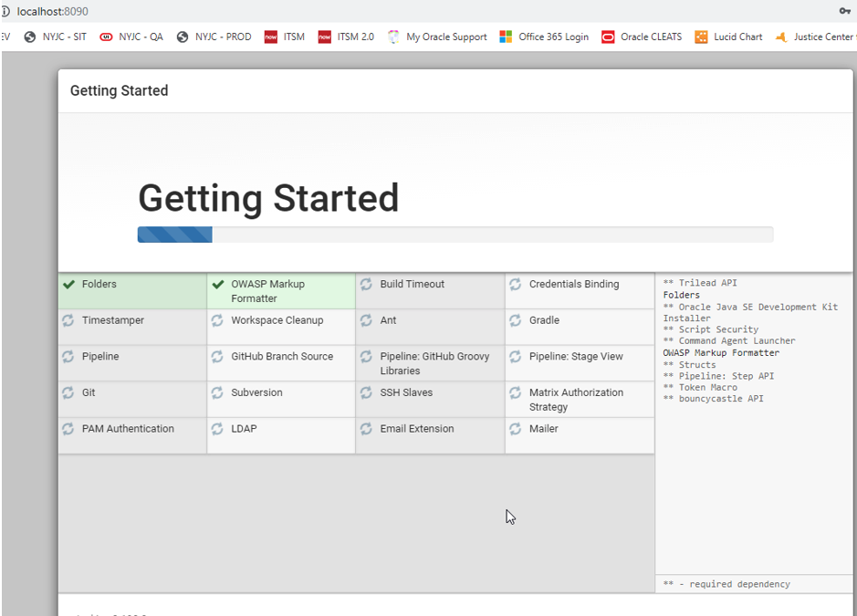Click '** Trilead API' in the install log
Screen dimensions: 857x616
point(700,283)
